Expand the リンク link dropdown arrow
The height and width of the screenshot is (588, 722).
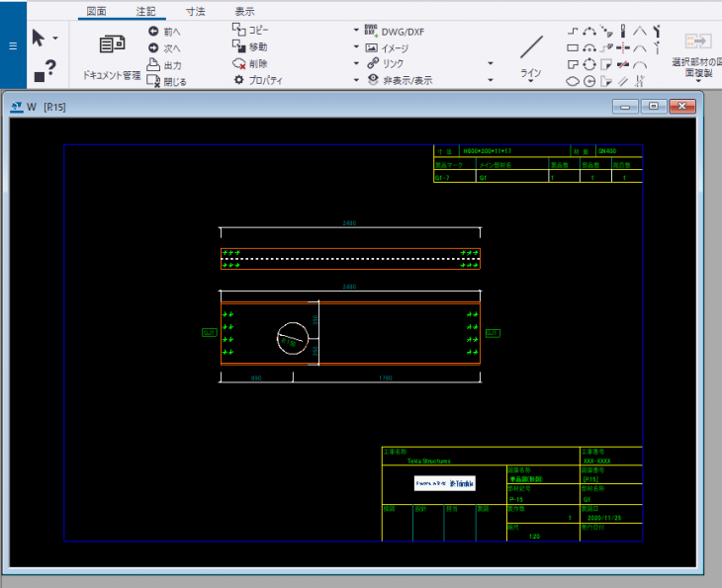356,63
